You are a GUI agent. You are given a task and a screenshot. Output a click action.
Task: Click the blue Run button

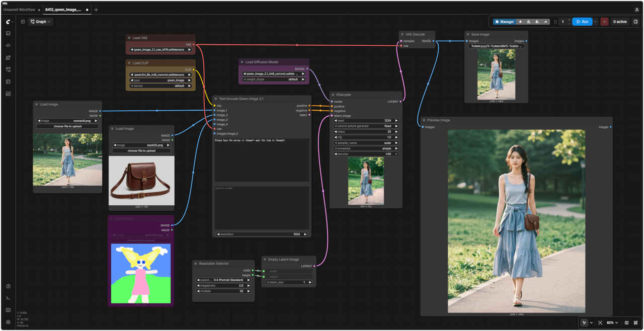(x=582, y=22)
